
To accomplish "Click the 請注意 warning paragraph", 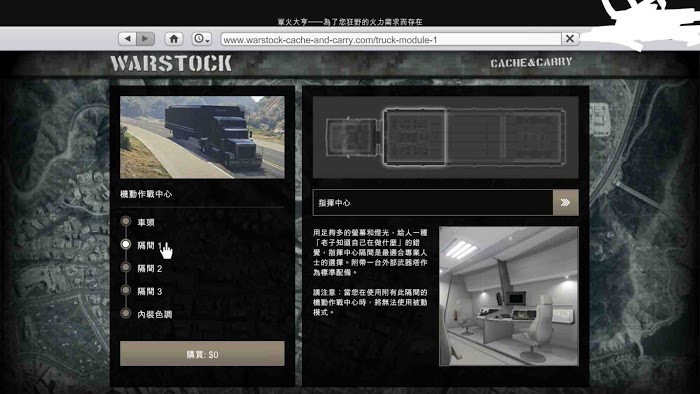I will point(370,302).
